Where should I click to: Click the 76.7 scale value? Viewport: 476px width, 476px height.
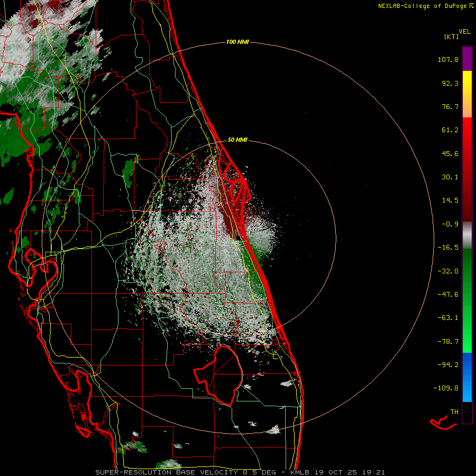[x=450, y=106]
